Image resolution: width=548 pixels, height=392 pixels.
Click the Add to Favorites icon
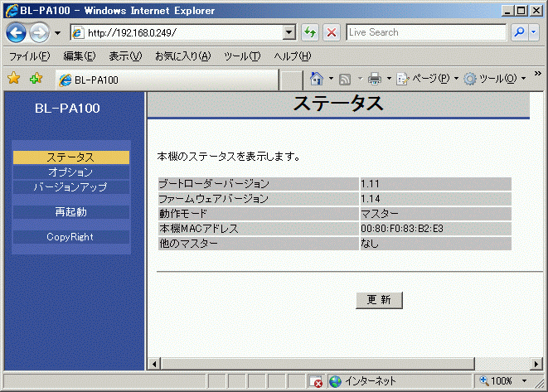pyautogui.click(x=36, y=78)
